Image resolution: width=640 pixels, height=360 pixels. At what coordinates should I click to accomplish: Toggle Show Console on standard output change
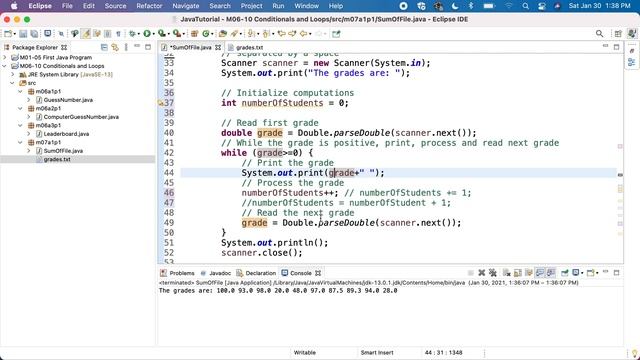540,273
